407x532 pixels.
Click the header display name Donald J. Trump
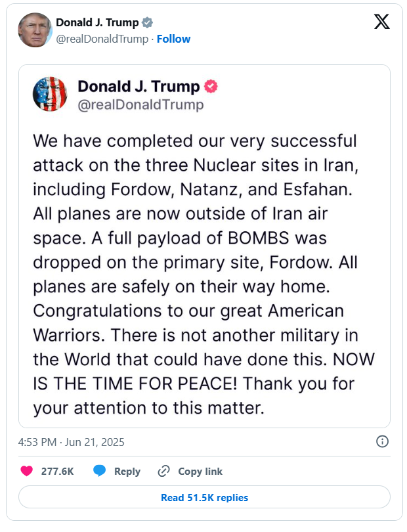click(x=97, y=23)
